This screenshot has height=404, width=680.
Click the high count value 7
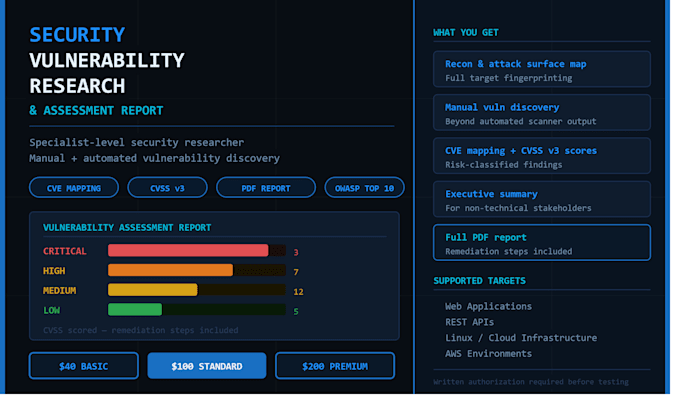296,272
